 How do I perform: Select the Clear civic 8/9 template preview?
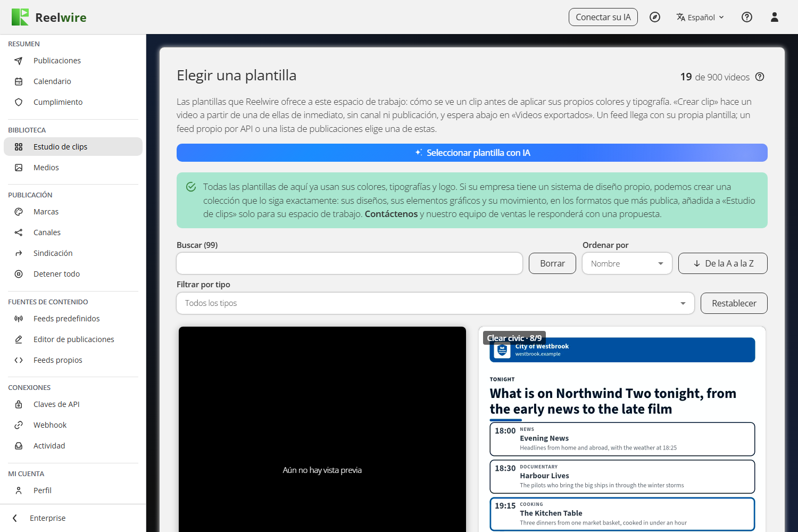point(622,429)
